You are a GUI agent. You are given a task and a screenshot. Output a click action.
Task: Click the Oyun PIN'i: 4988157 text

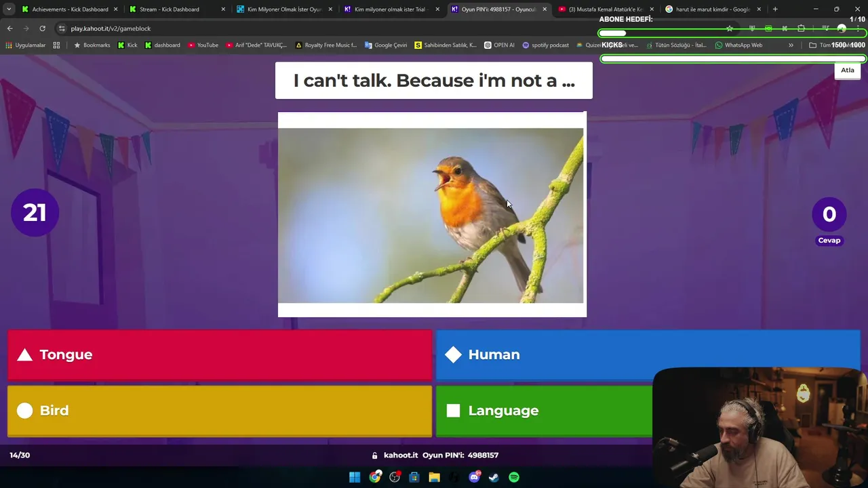coord(460,455)
